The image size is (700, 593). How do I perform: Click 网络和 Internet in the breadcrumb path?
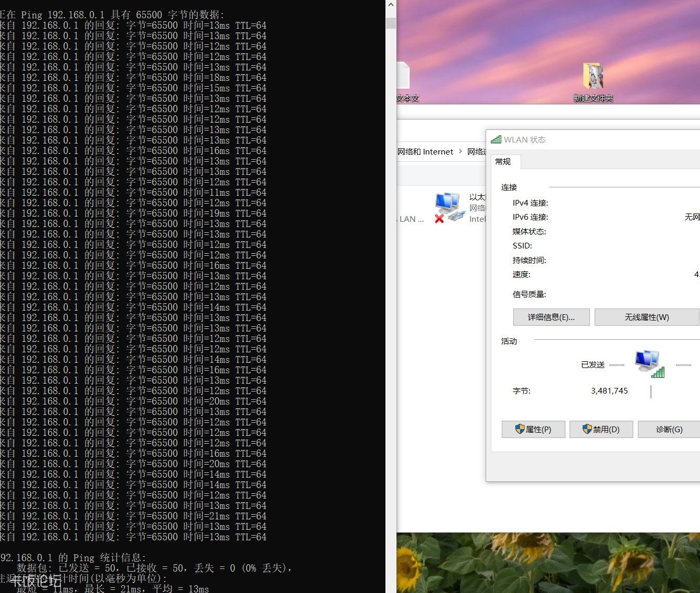coord(425,151)
